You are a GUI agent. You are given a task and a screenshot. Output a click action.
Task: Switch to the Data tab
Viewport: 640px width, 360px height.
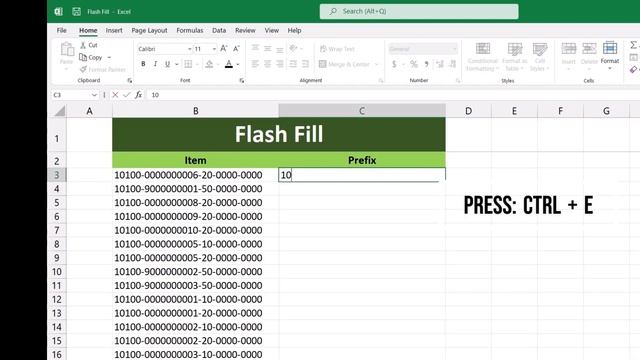pyautogui.click(x=219, y=30)
